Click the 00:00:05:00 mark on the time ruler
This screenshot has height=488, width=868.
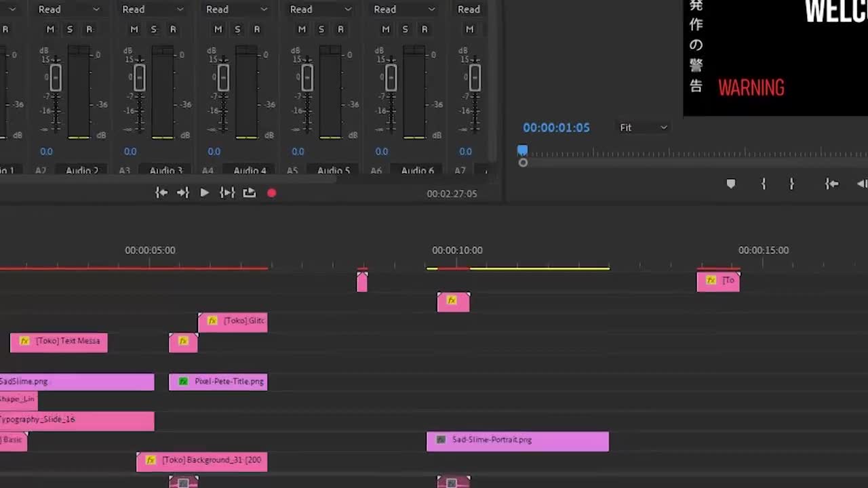(x=150, y=250)
